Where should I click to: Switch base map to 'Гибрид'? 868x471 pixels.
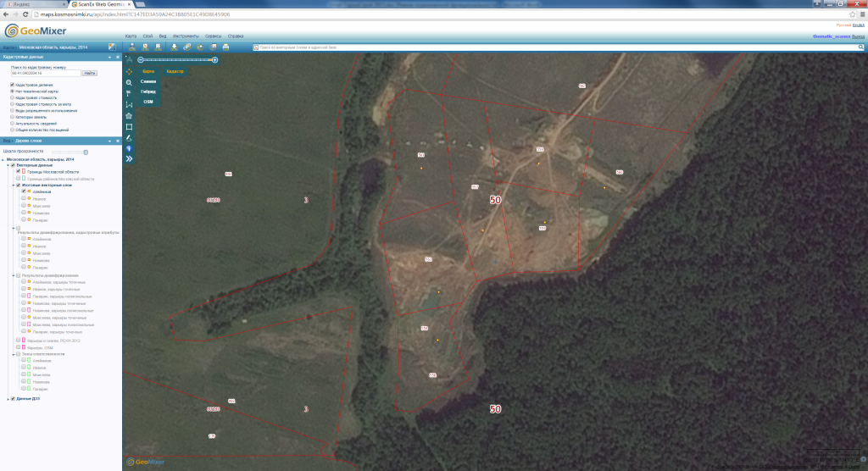pos(147,91)
